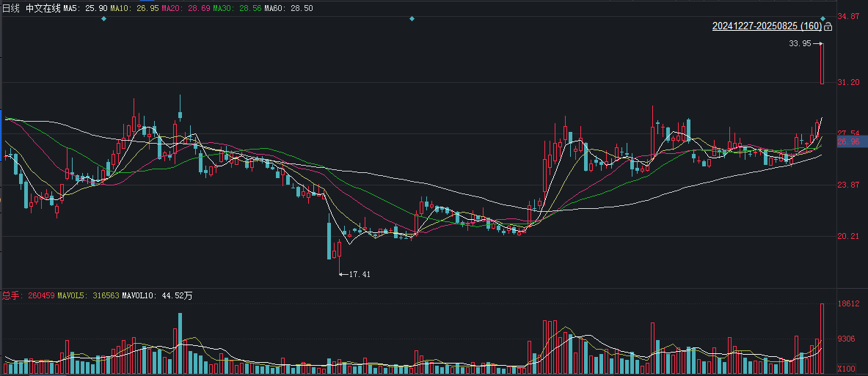Select the MA60: 28.50 indicator label

click(289, 9)
